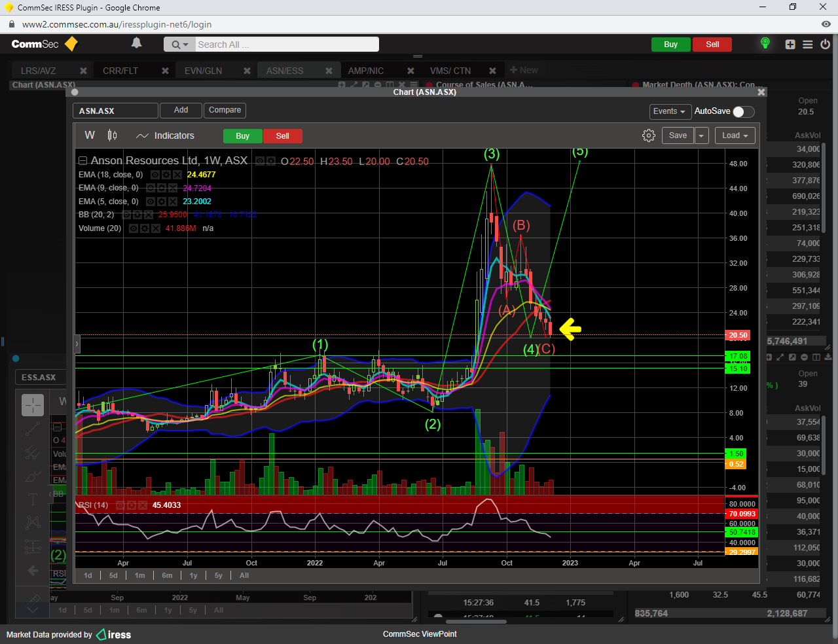Toggle visibility of Anson Resources main series
The height and width of the screenshot is (644, 838).
(x=260, y=161)
